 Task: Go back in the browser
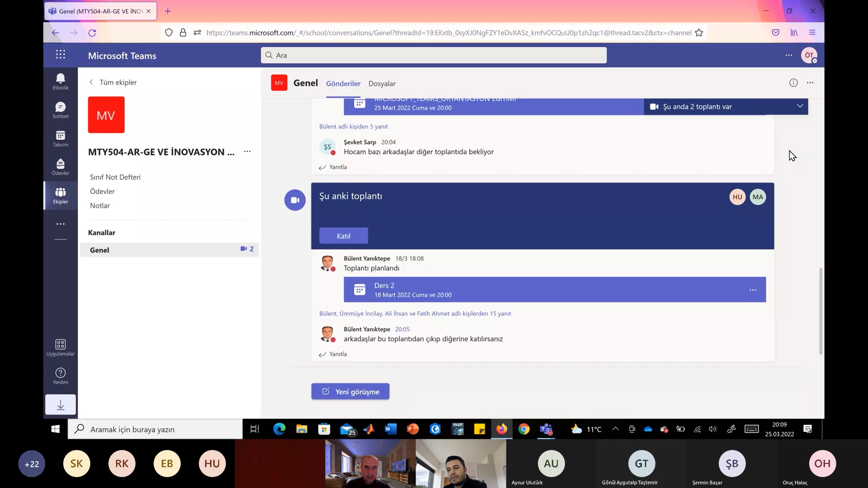pos(55,33)
